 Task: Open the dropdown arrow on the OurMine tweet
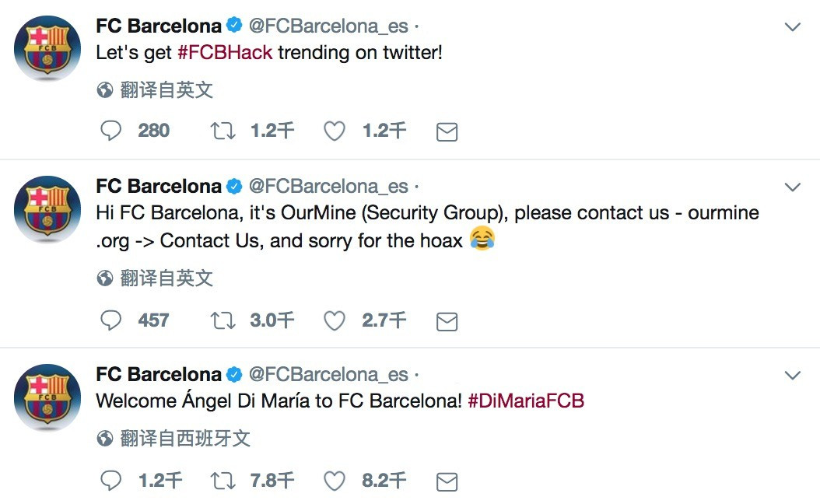793,187
